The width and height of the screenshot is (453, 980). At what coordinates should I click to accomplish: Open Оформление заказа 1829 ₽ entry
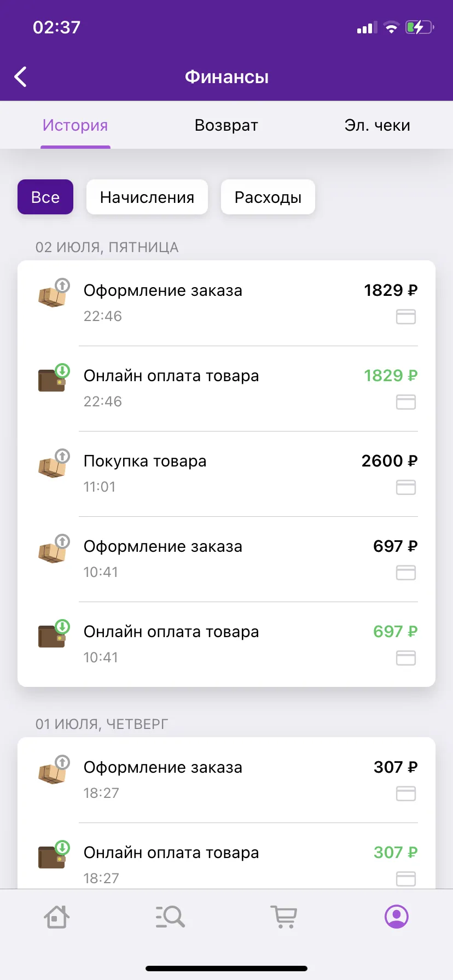click(226, 303)
